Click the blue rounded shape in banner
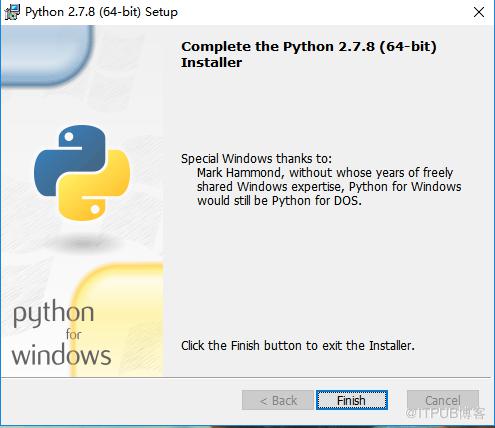This screenshot has width=495, height=428. 47,55
